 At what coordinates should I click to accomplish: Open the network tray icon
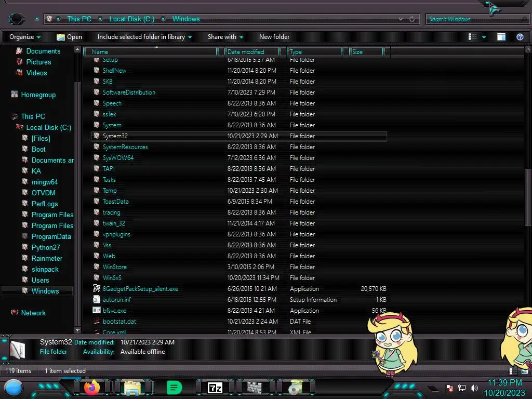(x=462, y=388)
